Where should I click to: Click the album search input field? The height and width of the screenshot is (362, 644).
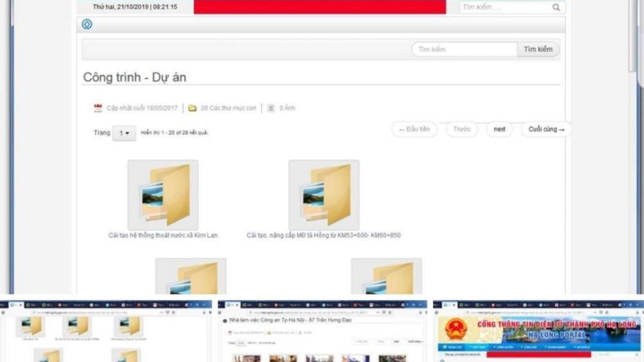464,49
